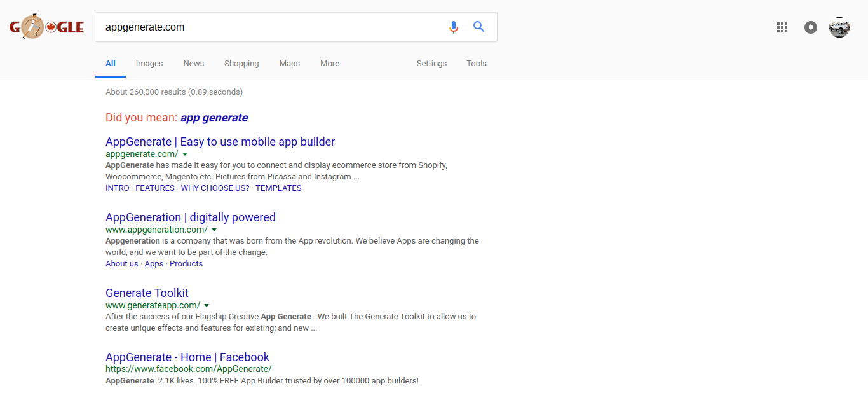The width and height of the screenshot is (868, 400).
Task: Switch to the Shopping tab
Action: coord(241,64)
